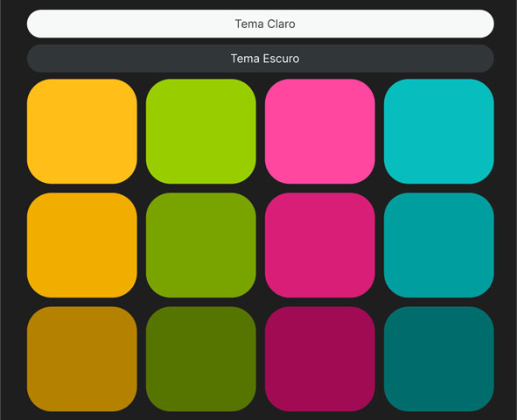
Task: Select the dark forest green swatch
Action: (201, 359)
